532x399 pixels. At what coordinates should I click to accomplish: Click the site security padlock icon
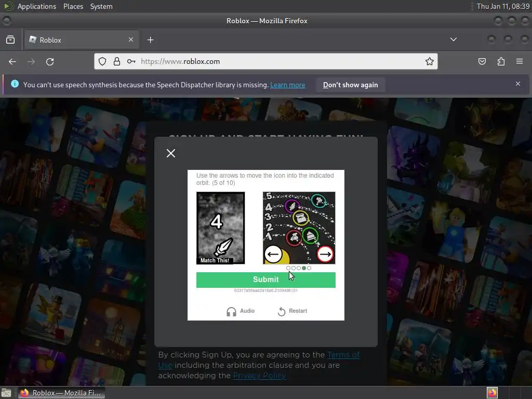[x=117, y=61]
